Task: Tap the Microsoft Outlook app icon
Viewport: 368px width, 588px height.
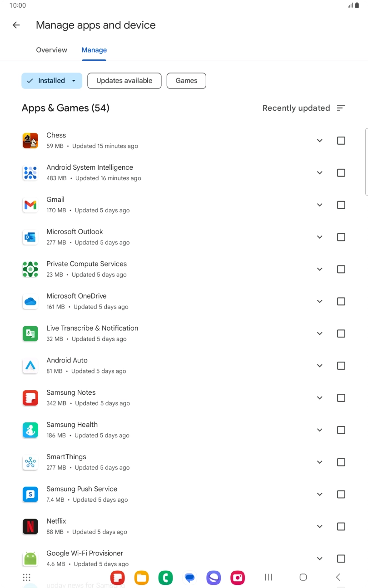Action: pyautogui.click(x=30, y=237)
